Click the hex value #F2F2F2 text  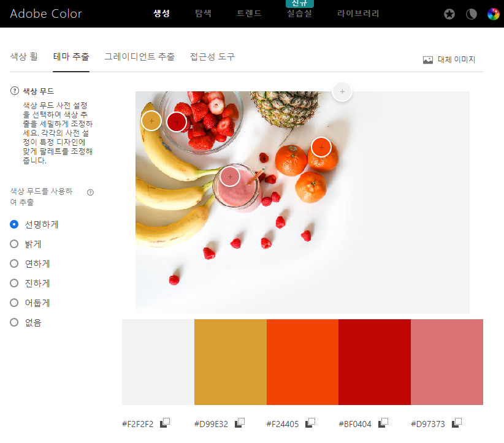click(x=138, y=424)
